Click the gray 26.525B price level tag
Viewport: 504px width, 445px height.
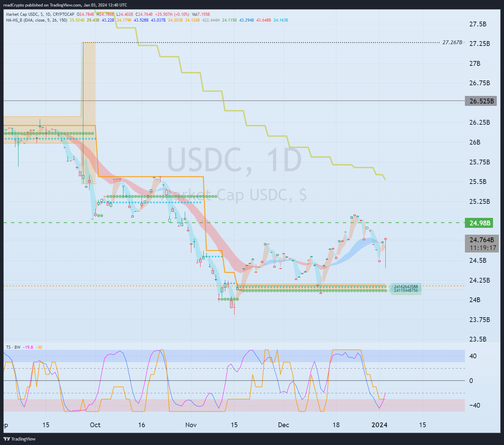(x=481, y=101)
